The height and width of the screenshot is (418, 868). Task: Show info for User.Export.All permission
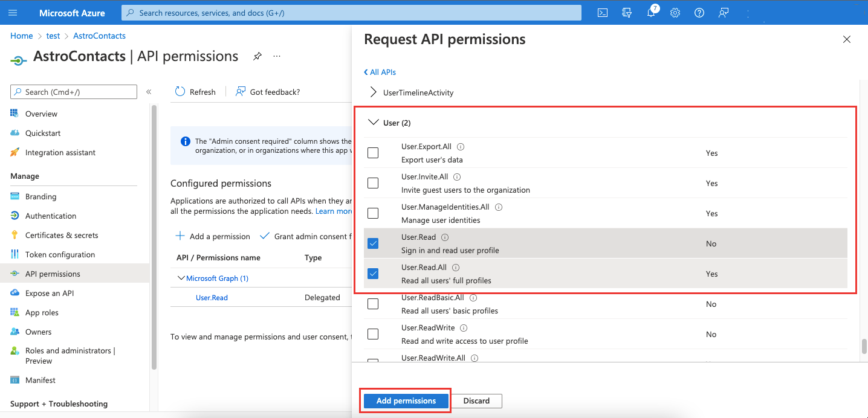point(461,147)
